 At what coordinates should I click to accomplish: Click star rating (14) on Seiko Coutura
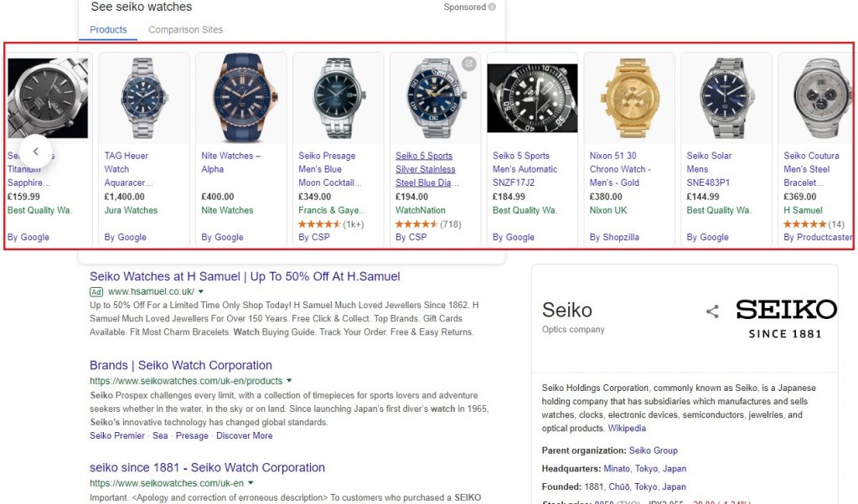(814, 224)
